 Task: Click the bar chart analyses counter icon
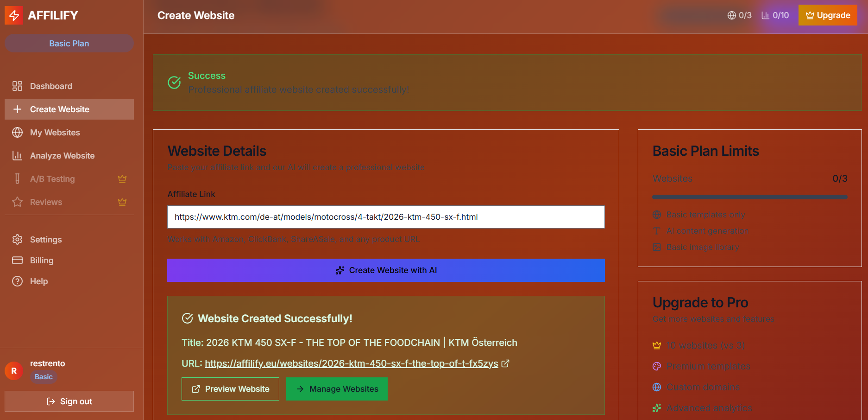coord(765,15)
